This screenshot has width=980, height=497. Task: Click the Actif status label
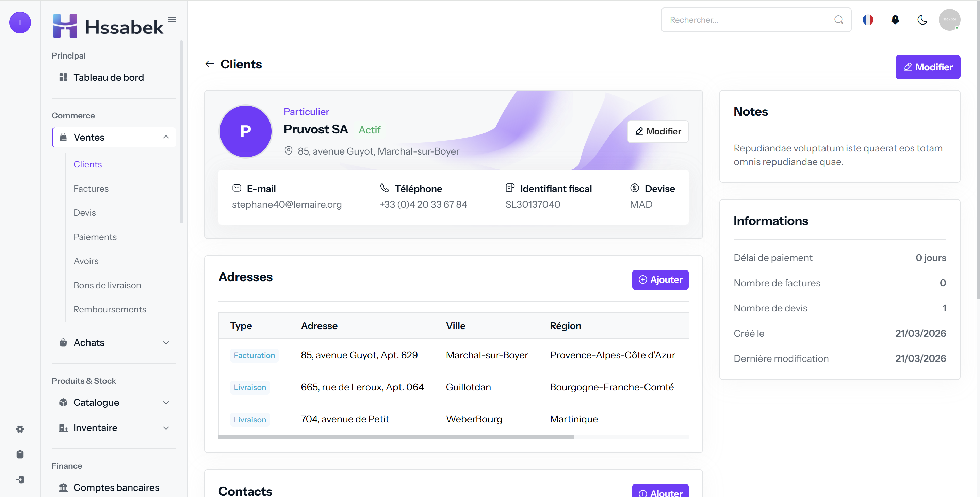point(370,130)
